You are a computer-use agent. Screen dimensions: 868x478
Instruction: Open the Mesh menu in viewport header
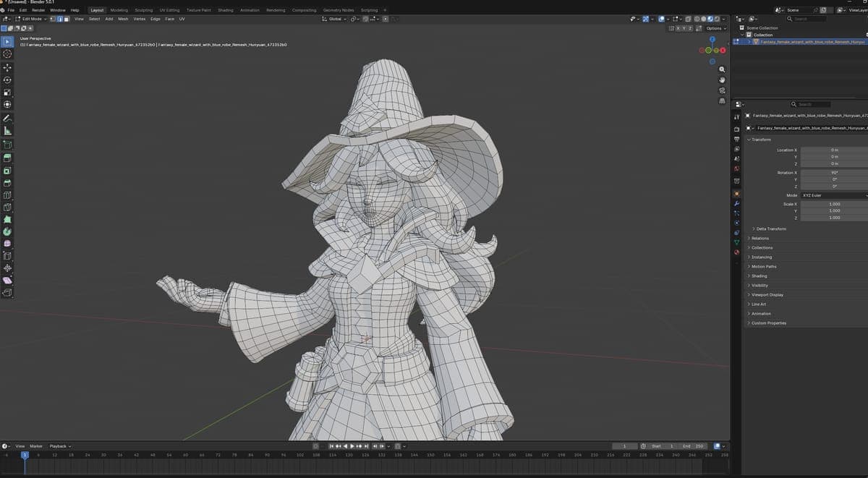(123, 19)
